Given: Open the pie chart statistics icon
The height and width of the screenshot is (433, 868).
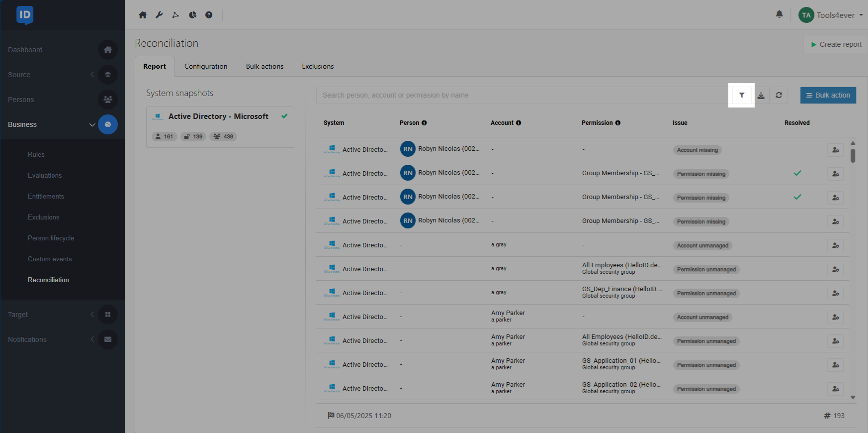Looking at the screenshot, I should pyautogui.click(x=192, y=15).
